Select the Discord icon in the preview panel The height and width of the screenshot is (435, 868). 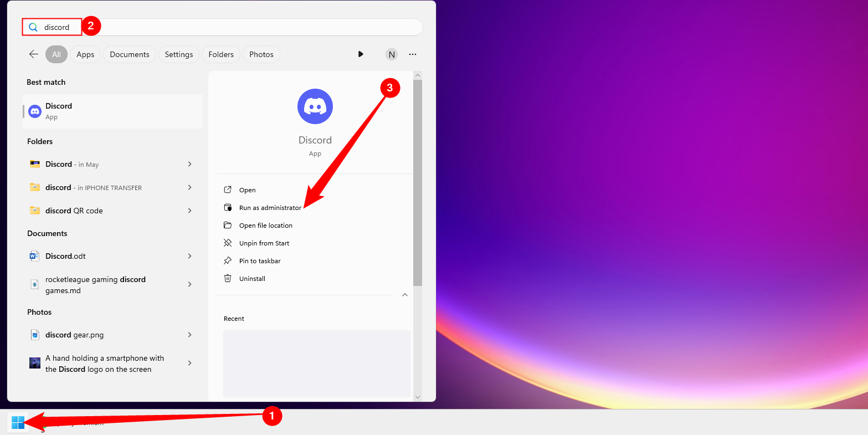315,106
